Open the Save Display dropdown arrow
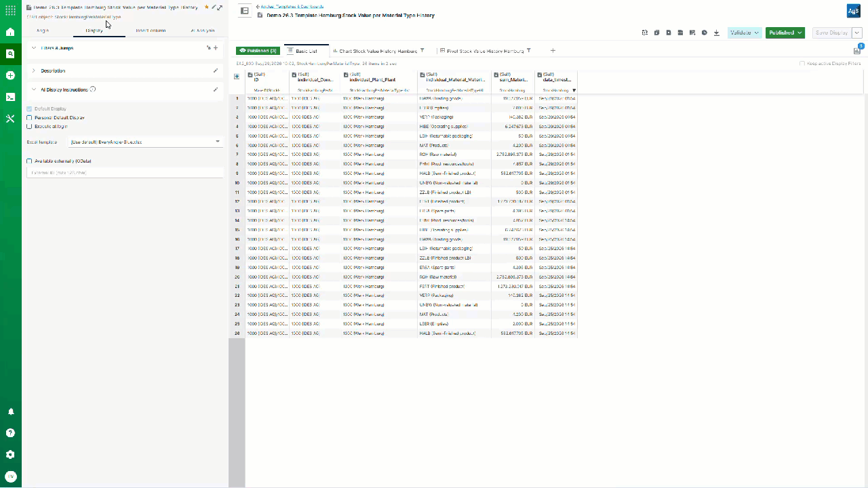 [x=857, y=33]
